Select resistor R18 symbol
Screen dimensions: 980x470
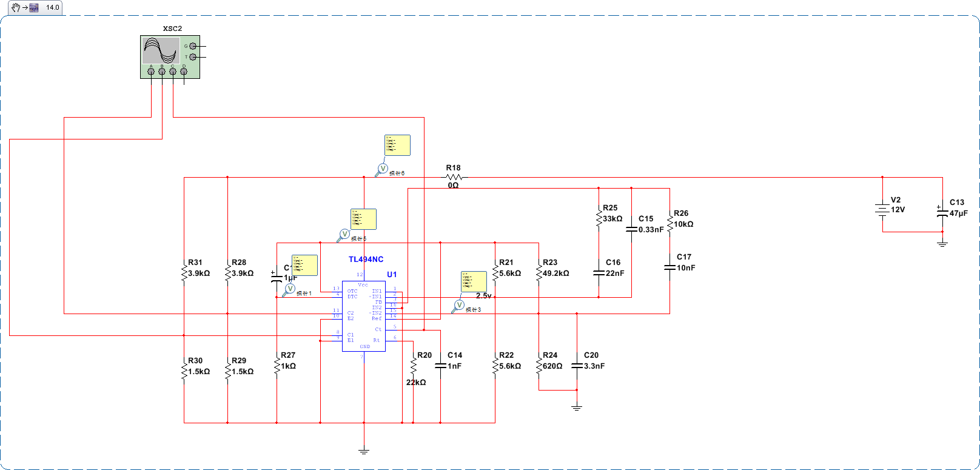(454, 177)
